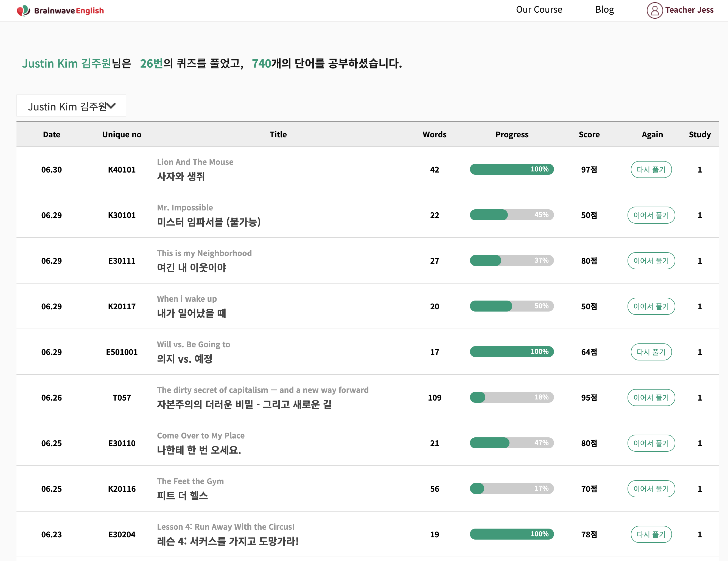The width and height of the screenshot is (728, 561).
Task: Click the Teacher Jess profile avatar icon
Action: click(654, 10)
